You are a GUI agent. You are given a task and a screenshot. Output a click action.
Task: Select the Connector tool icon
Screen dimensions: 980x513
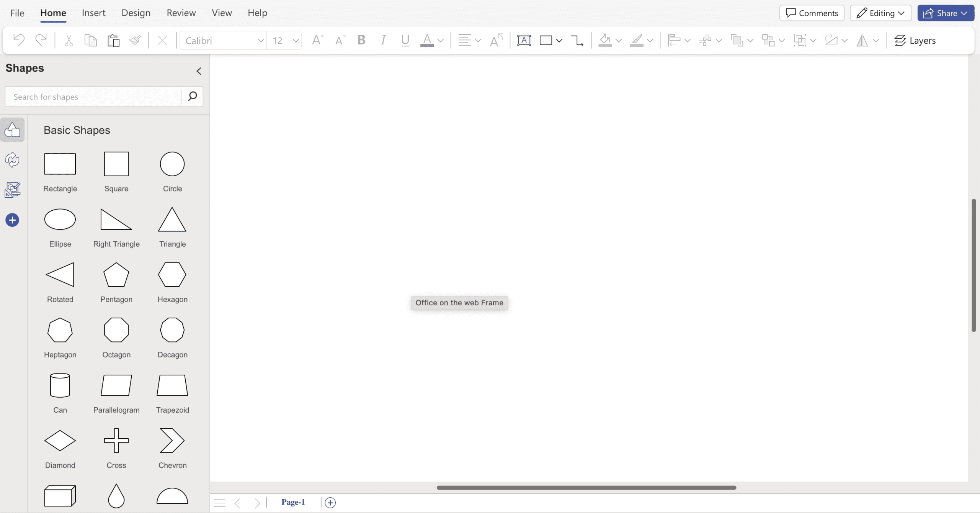pos(577,40)
